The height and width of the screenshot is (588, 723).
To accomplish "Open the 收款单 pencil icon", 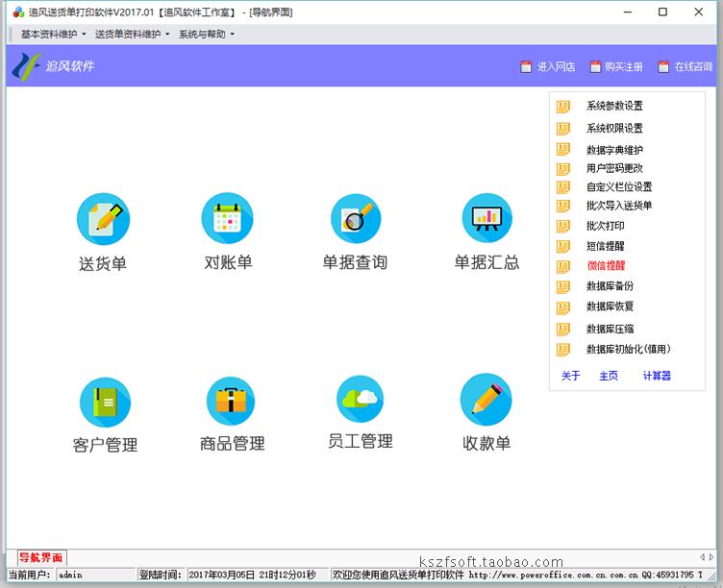I will [486, 400].
